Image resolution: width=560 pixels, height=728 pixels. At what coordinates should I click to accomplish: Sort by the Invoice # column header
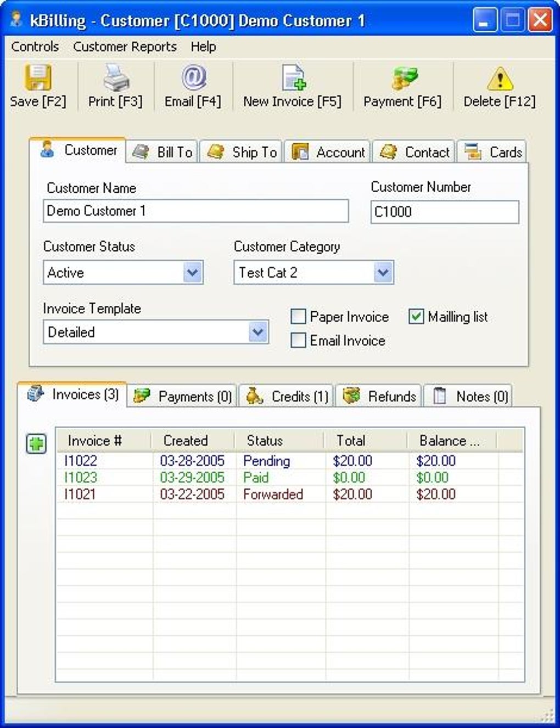point(103,440)
